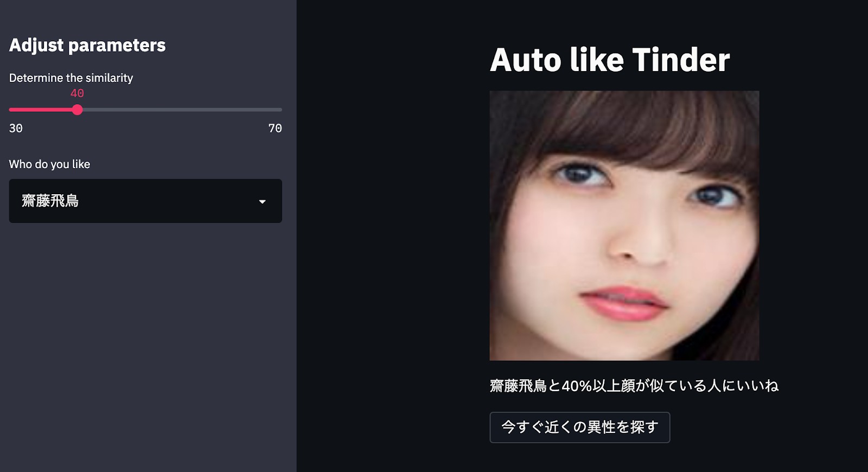Click the pink filled part of the slider track

[41, 110]
